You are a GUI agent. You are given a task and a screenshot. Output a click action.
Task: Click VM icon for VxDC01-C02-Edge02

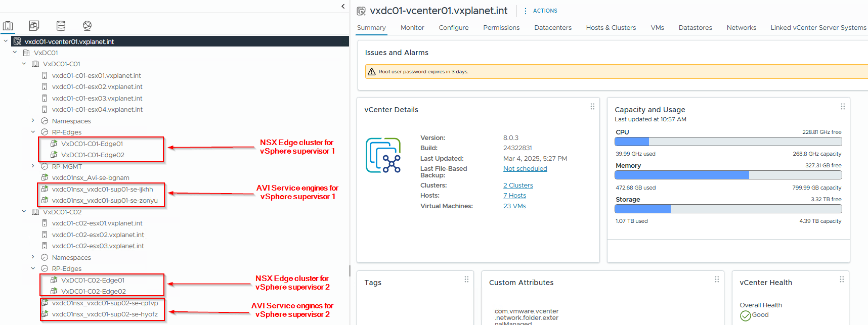click(x=54, y=291)
